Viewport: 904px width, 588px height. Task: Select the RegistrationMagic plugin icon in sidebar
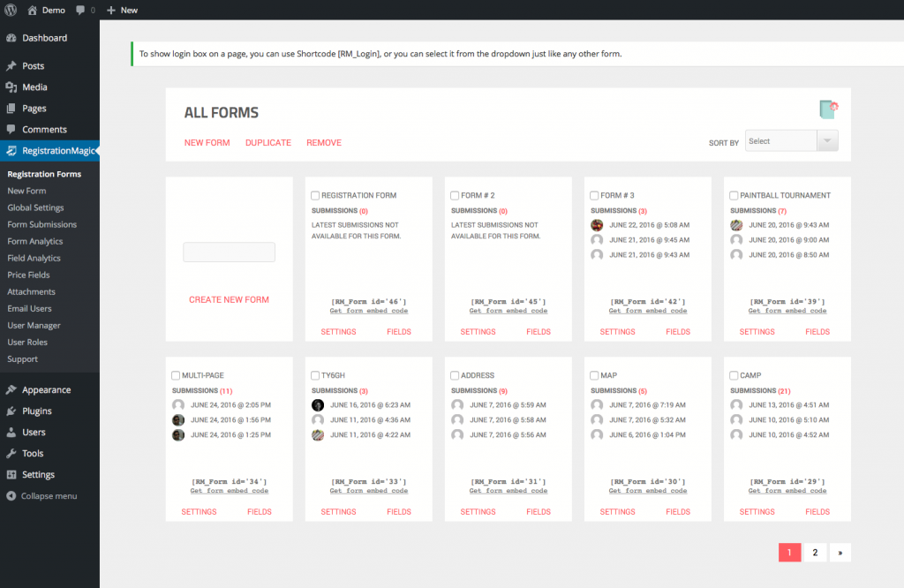point(10,150)
